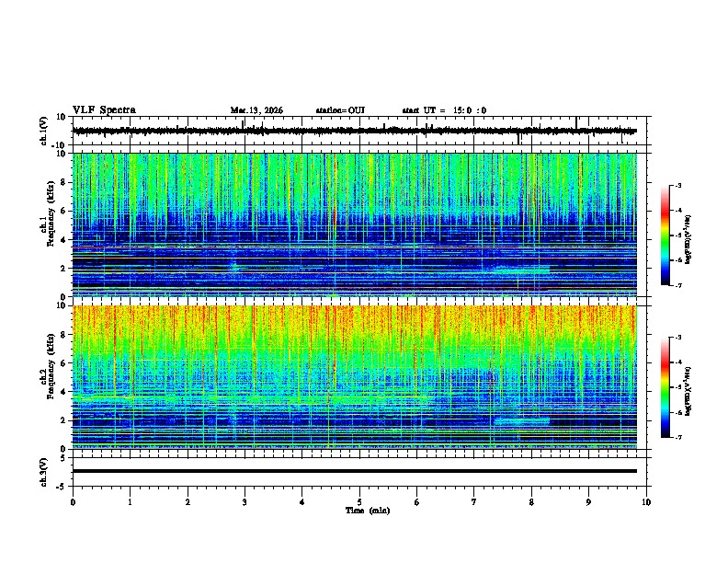
Task: Select the "start UT = 15:0 :0" text
Action: click(444, 110)
